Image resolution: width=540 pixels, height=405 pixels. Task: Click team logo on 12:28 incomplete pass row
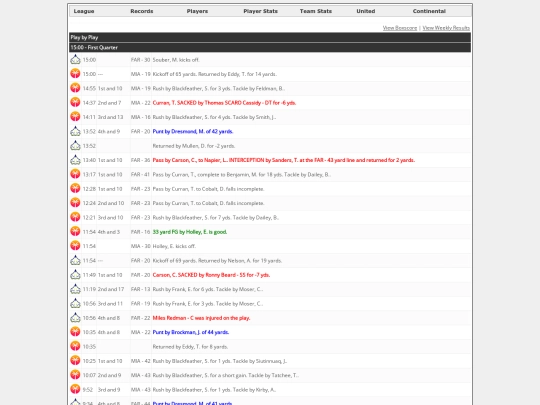[x=75, y=189]
